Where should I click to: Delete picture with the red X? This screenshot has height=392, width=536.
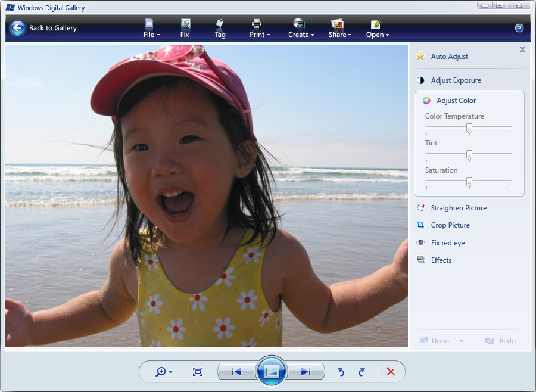[391, 372]
